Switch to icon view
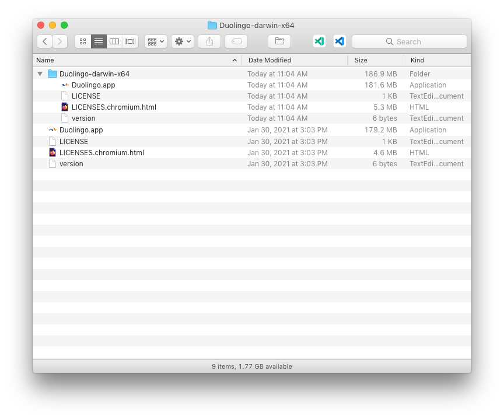504x420 pixels. coord(83,41)
